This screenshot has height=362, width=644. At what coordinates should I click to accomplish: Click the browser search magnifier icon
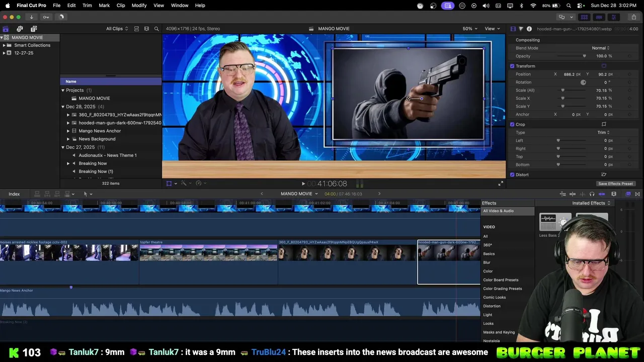[156, 29]
